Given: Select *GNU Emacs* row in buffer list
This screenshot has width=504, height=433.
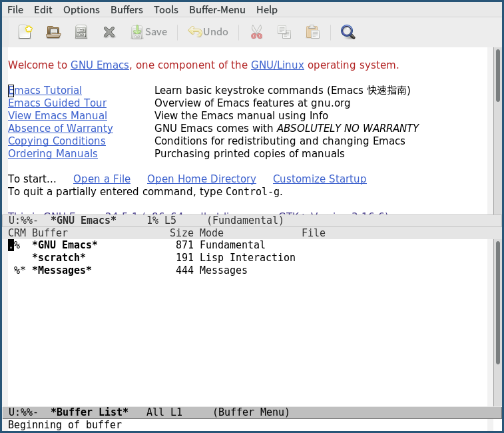Looking at the screenshot, I should 247,245.
